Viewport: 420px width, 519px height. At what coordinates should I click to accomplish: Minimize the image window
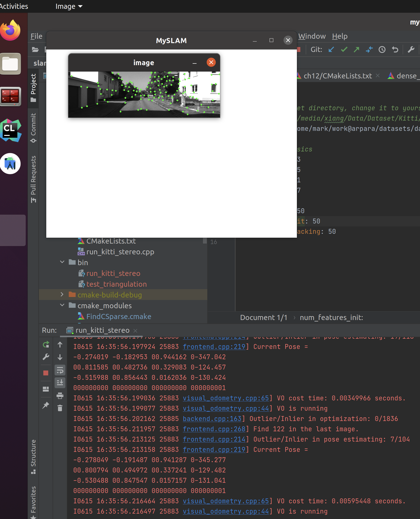coord(195,63)
